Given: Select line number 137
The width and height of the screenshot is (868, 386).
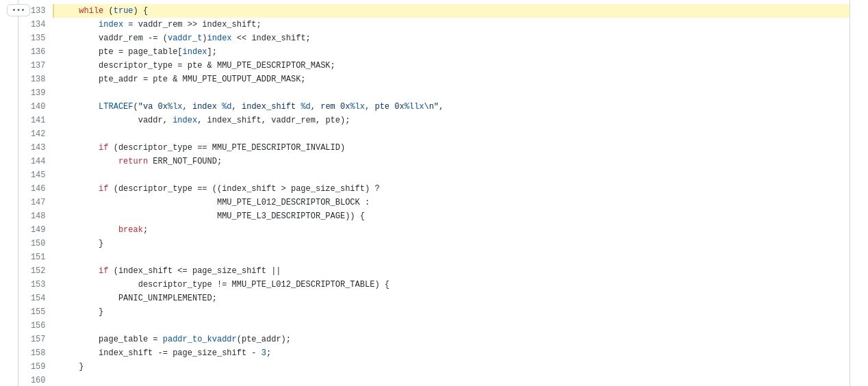Looking at the screenshot, I should point(38,66).
